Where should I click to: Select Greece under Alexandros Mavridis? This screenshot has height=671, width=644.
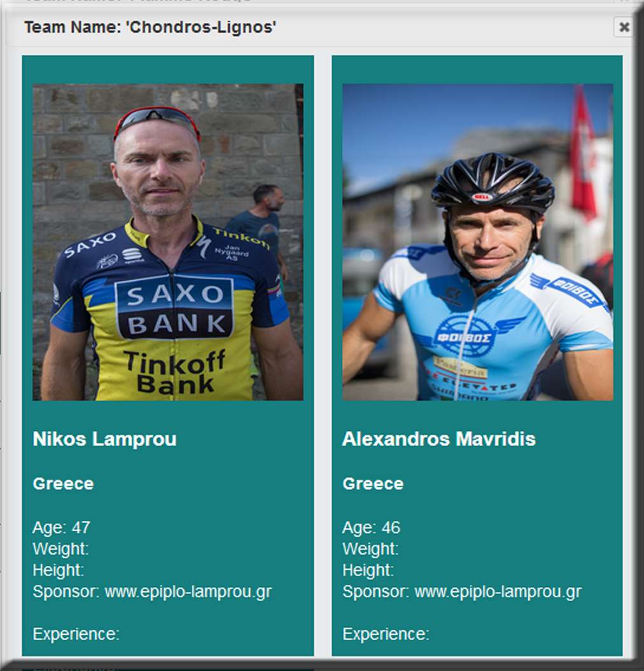coord(373,484)
